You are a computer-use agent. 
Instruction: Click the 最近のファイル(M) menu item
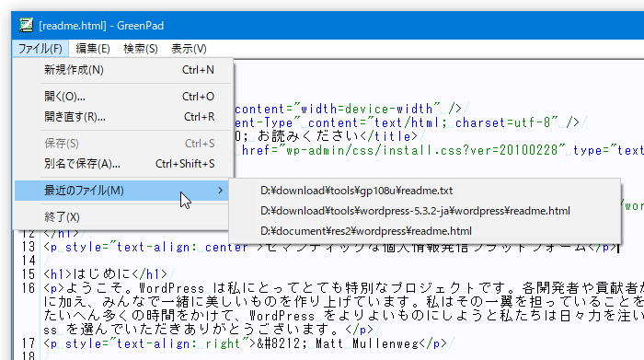[x=121, y=191]
